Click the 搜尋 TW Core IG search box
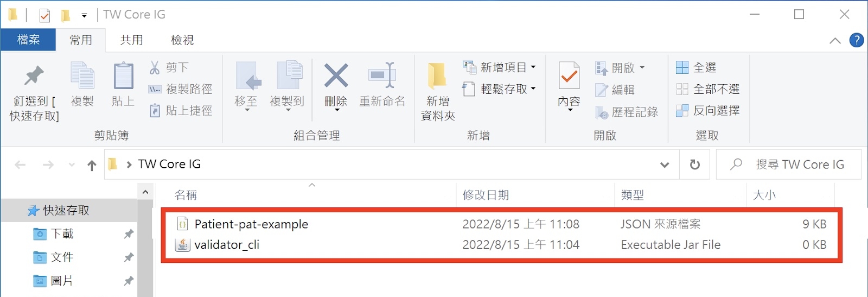This screenshot has height=297, width=868. [789, 165]
